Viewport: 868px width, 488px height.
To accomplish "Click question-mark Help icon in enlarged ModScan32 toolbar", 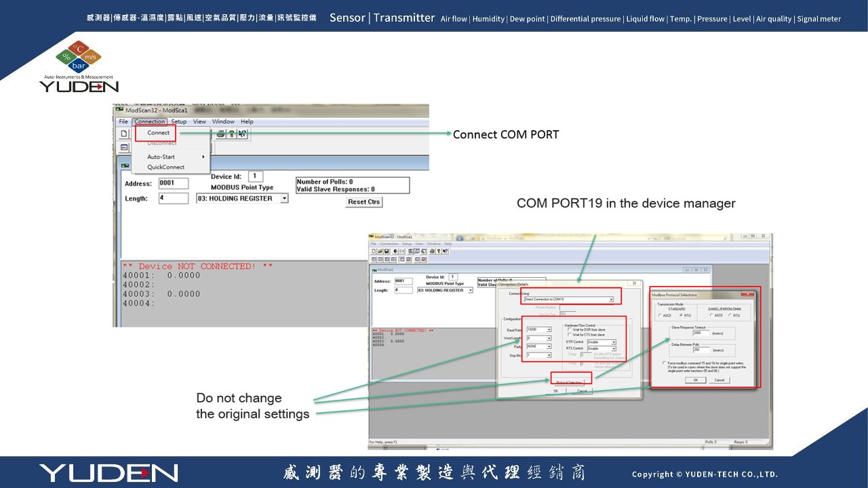I will pos(232,134).
